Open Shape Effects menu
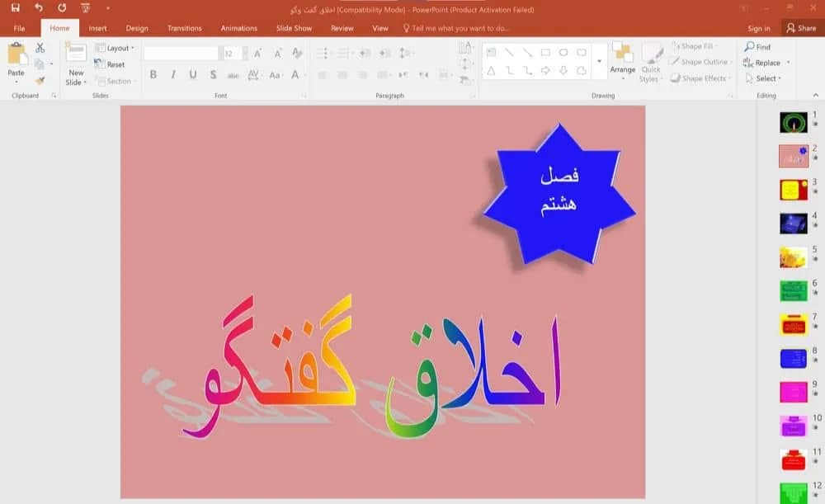Viewport: 825px width, 504px height. [700, 78]
